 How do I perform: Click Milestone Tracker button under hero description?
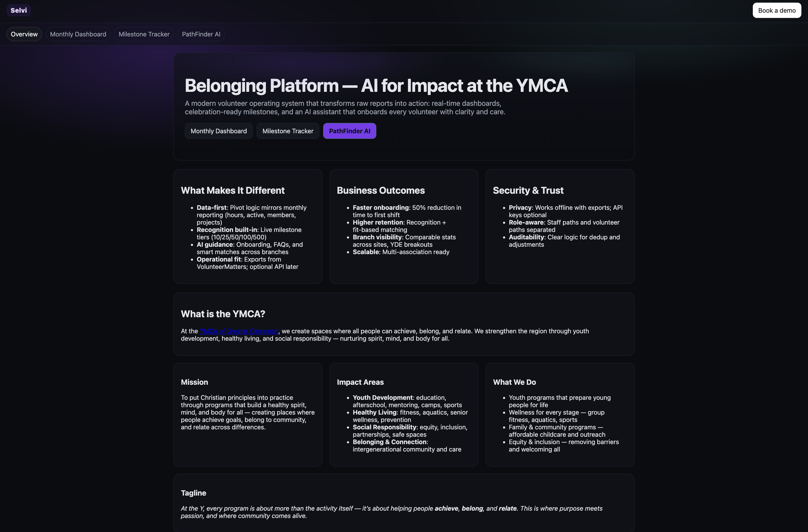click(x=288, y=131)
